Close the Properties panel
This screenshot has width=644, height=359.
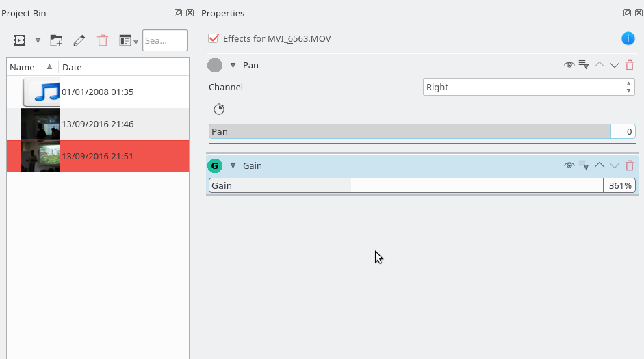click(639, 13)
